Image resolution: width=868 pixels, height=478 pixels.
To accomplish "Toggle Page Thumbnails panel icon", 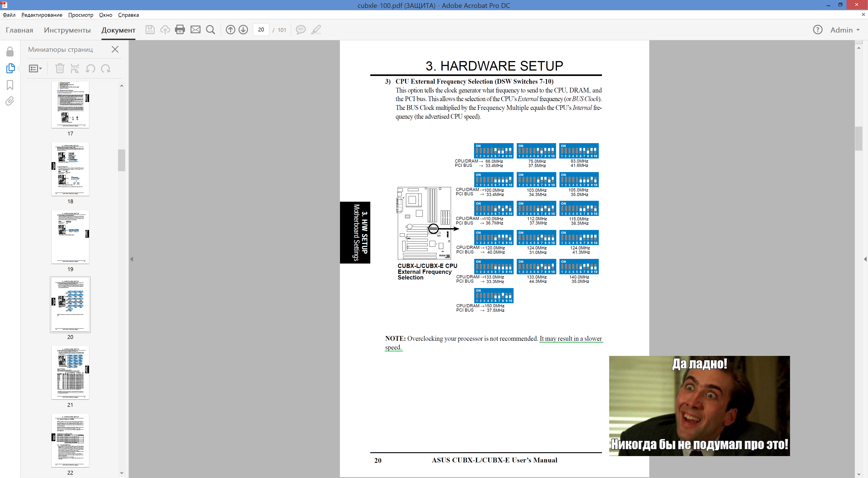I will tap(10, 69).
